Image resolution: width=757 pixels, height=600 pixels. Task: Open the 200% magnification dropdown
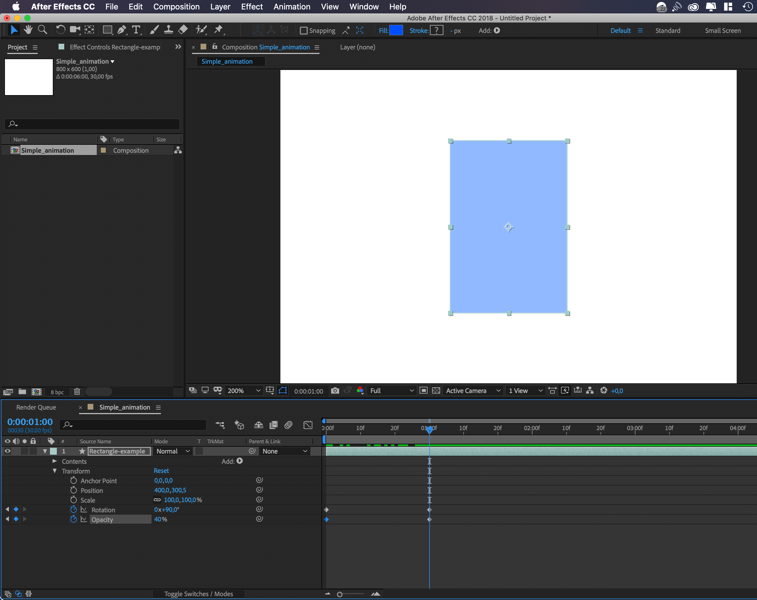click(x=243, y=391)
